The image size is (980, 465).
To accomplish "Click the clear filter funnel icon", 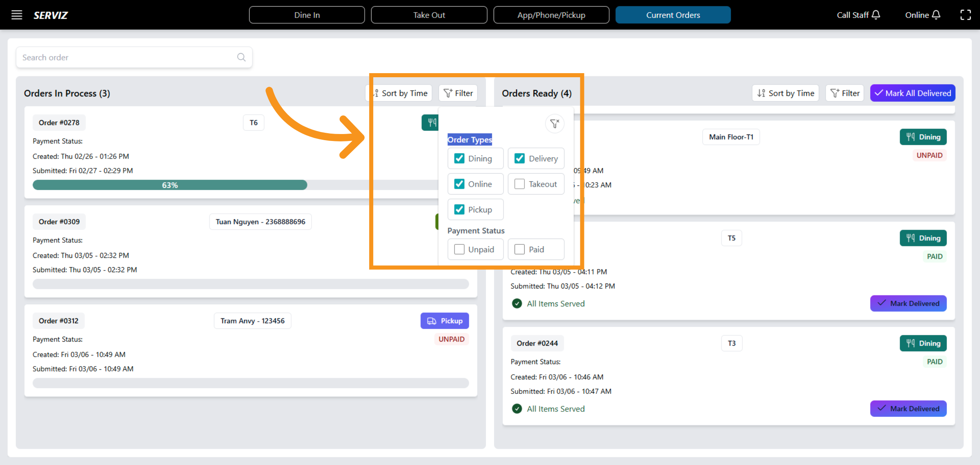I will tap(555, 123).
